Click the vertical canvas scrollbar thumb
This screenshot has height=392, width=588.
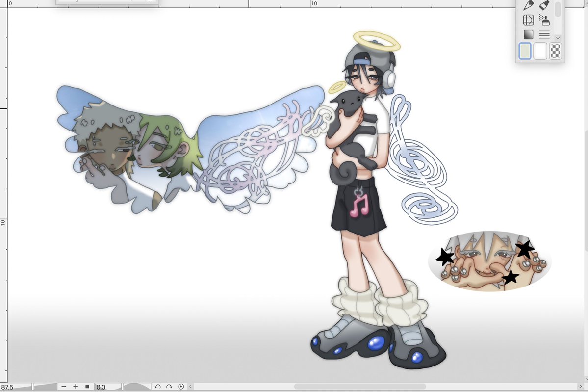coord(586,190)
